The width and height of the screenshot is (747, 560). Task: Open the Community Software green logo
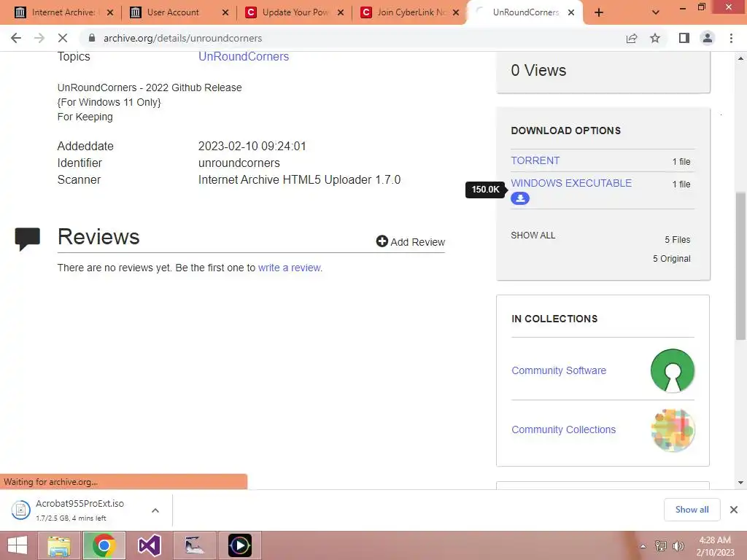tap(672, 370)
